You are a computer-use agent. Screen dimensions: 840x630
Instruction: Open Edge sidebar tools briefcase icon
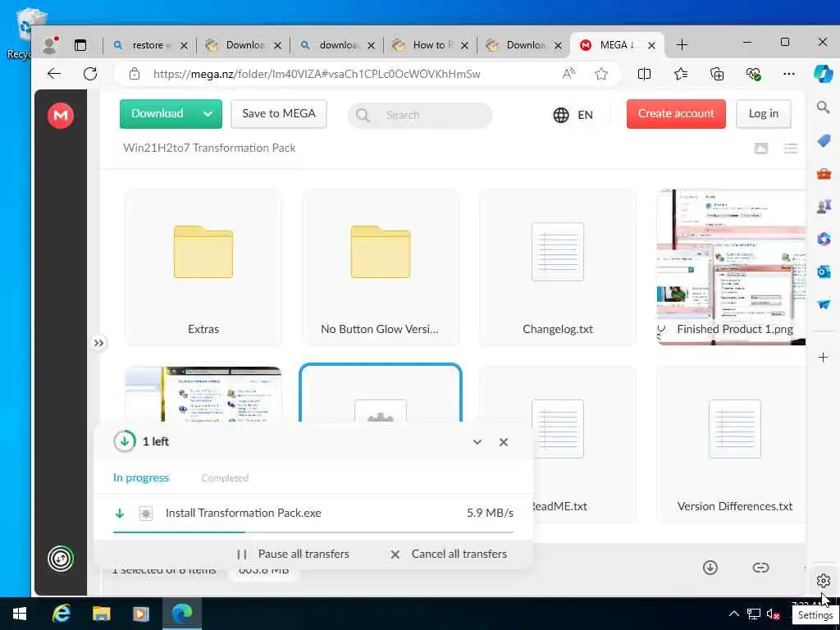tap(824, 174)
